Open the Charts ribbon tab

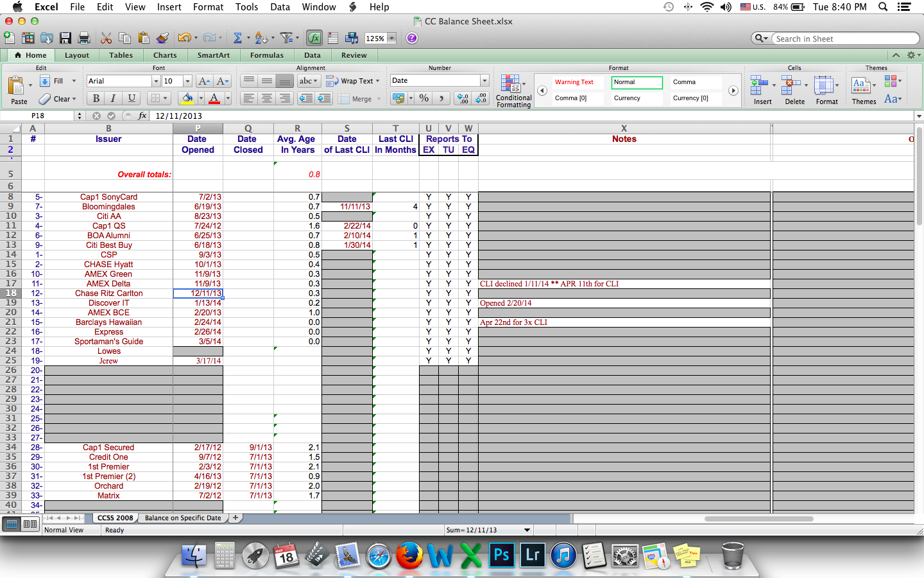tap(165, 55)
